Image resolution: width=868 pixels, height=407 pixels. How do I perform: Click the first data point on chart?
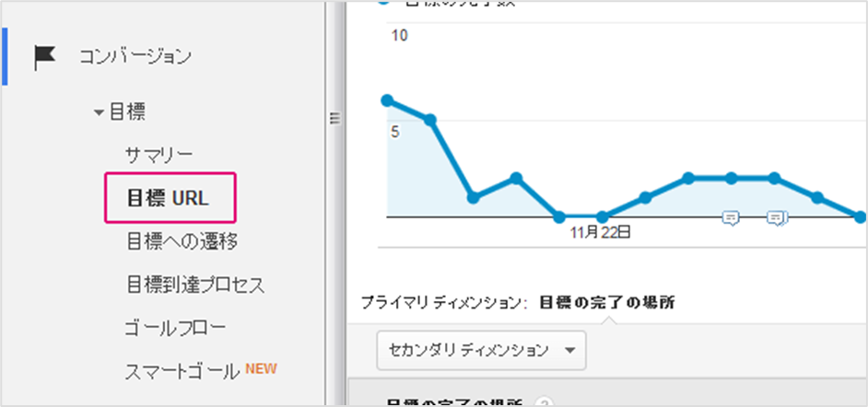coord(388,100)
